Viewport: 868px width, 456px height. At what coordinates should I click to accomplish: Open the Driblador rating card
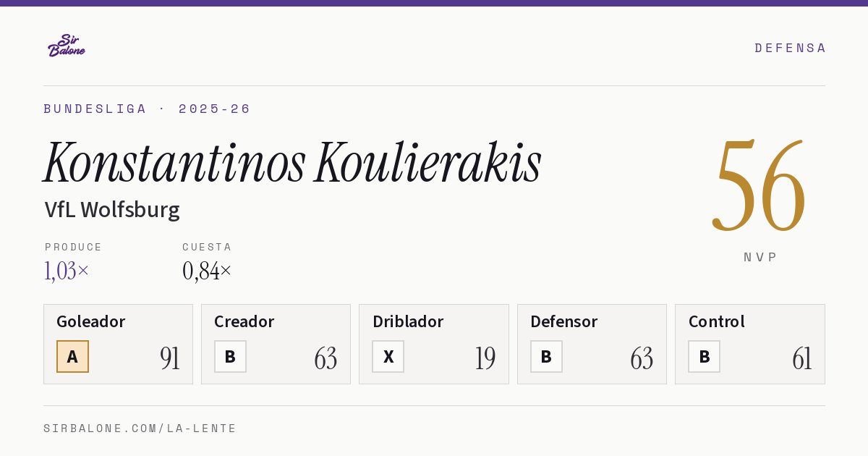(x=433, y=344)
